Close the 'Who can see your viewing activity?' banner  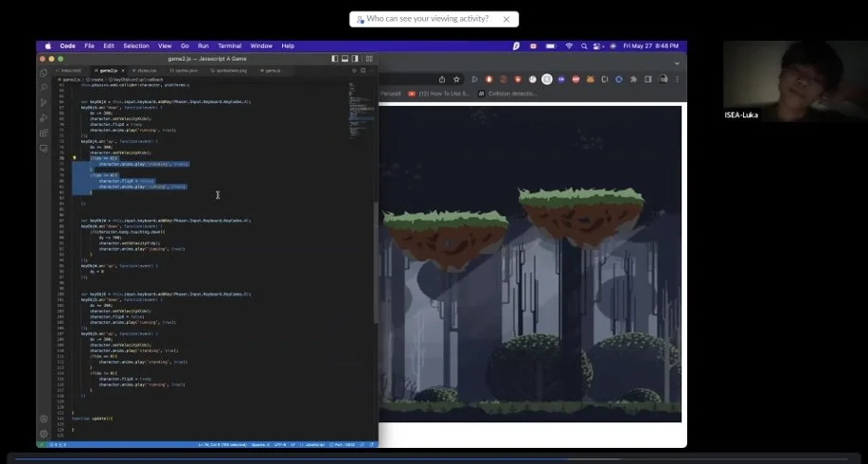pyautogui.click(x=506, y=19)
